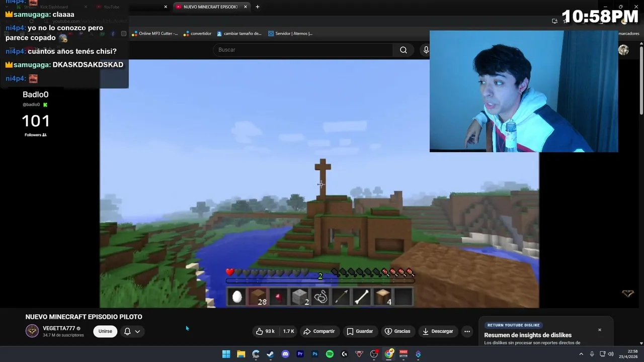
Task: Click inside the Buscar search field
Action: tap(303, 50)
